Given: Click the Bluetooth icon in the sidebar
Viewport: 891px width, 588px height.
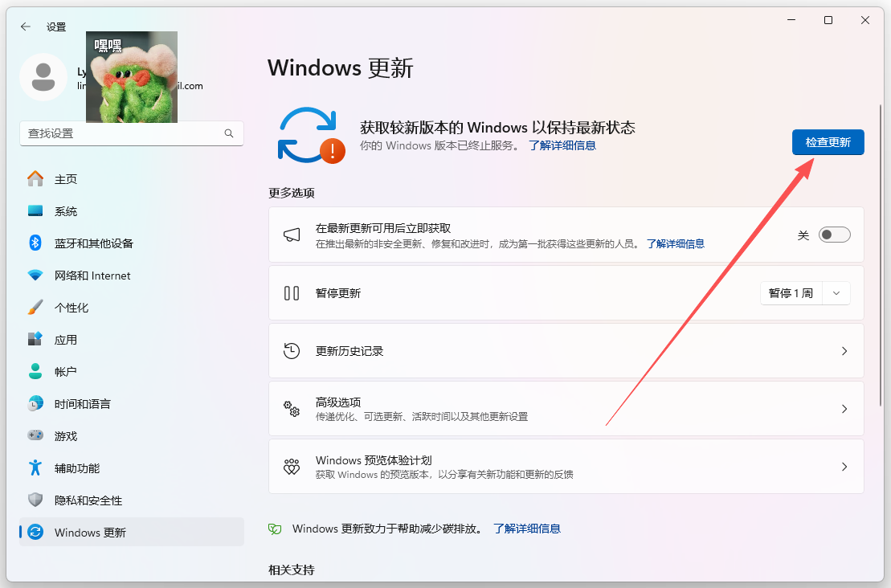Looking at the screenshot, I should [35, 243].
